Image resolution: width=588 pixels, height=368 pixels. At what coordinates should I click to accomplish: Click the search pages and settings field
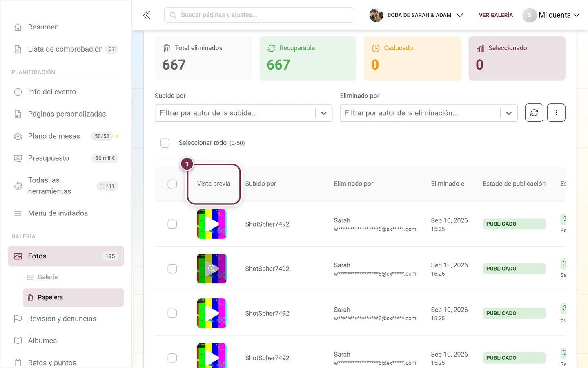(x=259, y=15)
